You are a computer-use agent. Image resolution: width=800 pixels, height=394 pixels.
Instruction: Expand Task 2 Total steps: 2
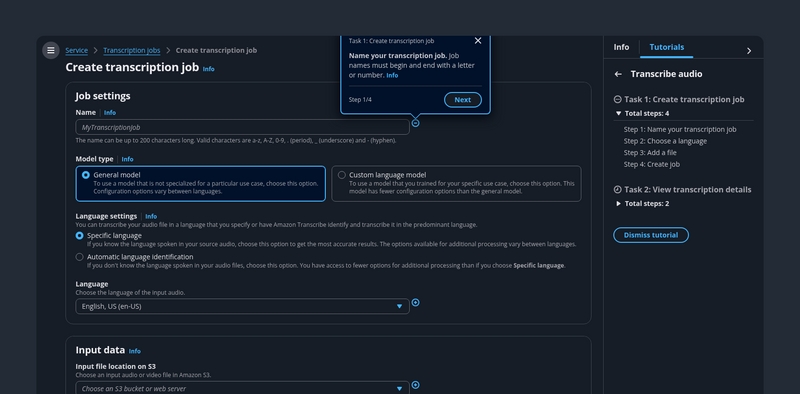pos(642,204)
